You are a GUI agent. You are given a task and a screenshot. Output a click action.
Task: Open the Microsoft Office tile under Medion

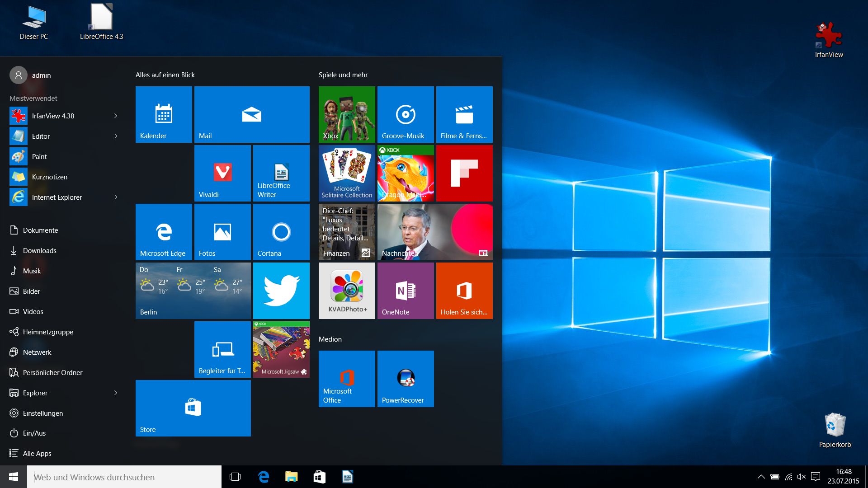(347, 379)
